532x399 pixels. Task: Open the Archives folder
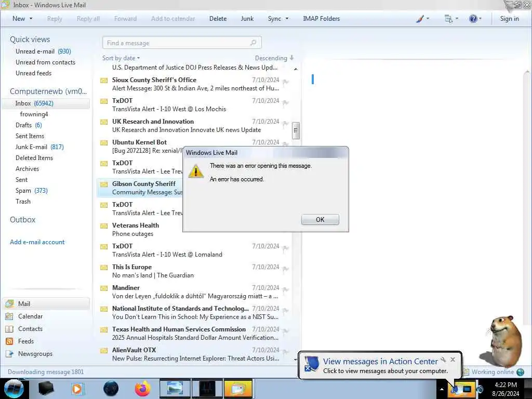pos(27,169)
